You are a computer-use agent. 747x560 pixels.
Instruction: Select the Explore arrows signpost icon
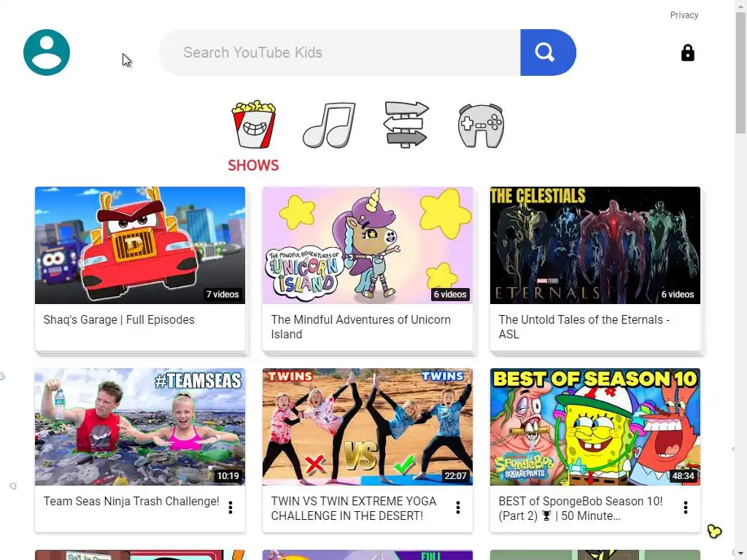coord(406,125)
